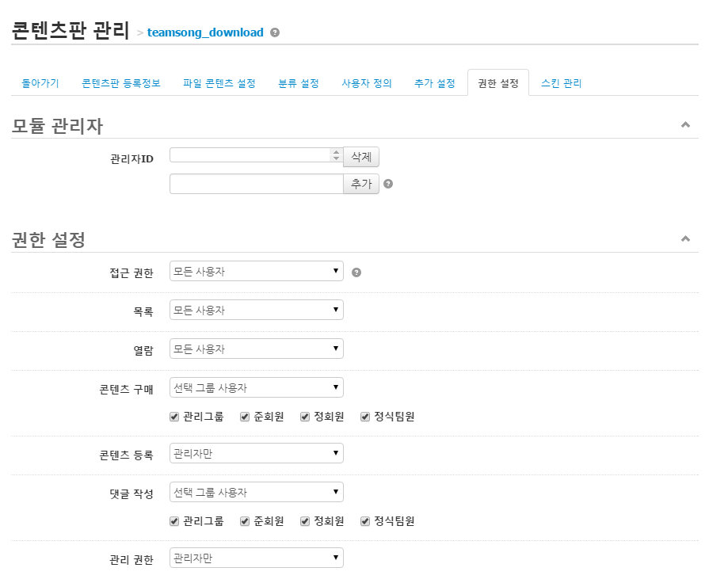Screen dimensions: 728x583
Task: Click the 삭제 button
Action: pyautogui.click(x=361, y=157)
